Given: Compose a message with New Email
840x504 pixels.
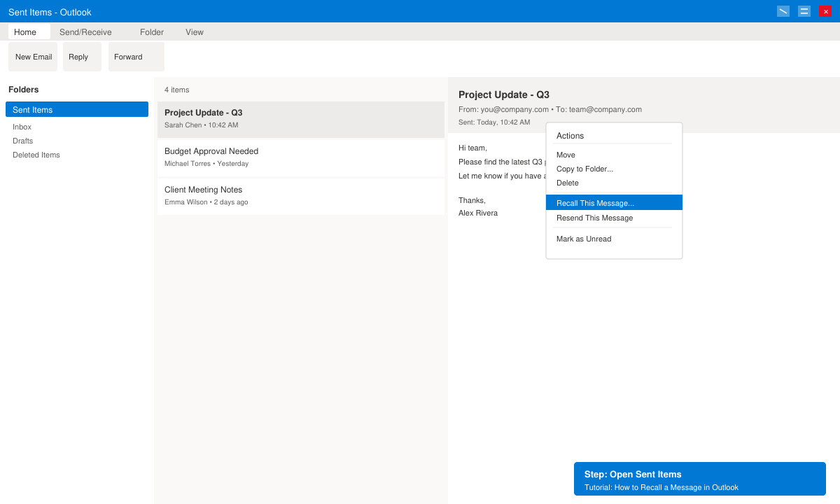Looking at the screenshot, I should [x=33, y=57].
